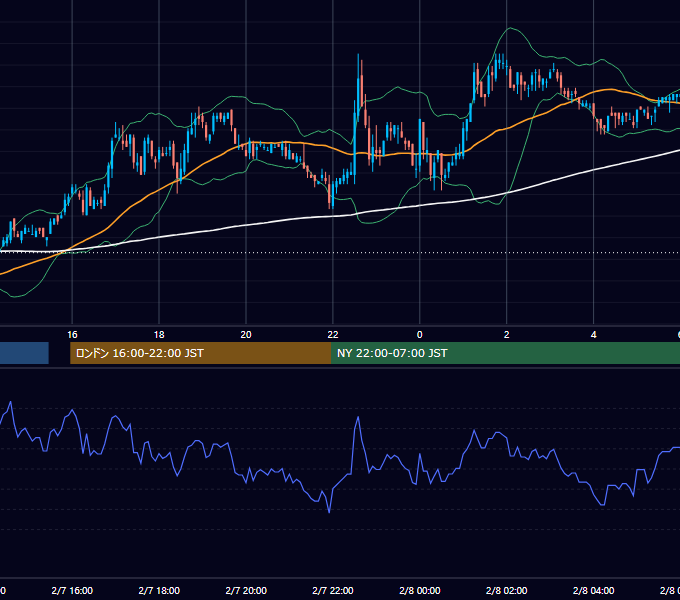Select the 2/8 04:00 time label

(593, 590)
